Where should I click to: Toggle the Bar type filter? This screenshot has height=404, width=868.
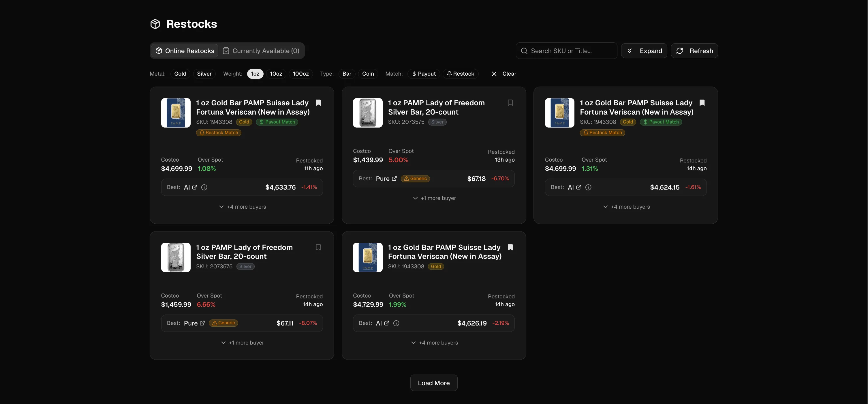[x=347, y=74]
